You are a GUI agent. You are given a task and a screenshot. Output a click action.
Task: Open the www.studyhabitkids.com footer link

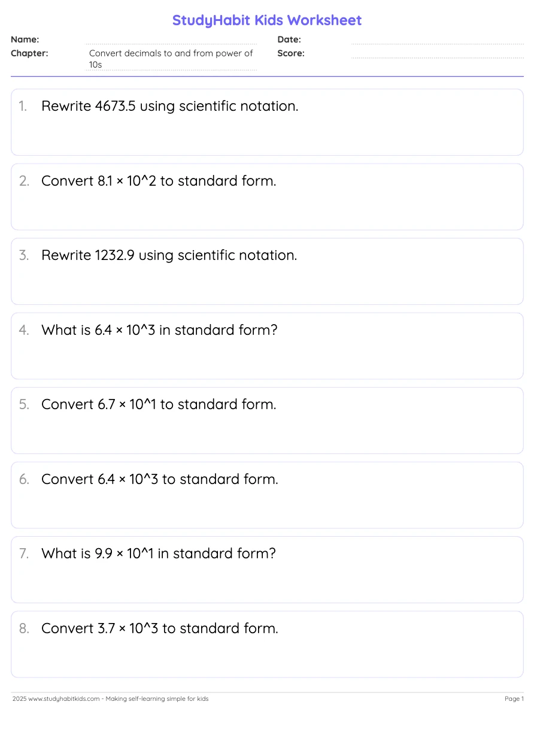point(64,698)
